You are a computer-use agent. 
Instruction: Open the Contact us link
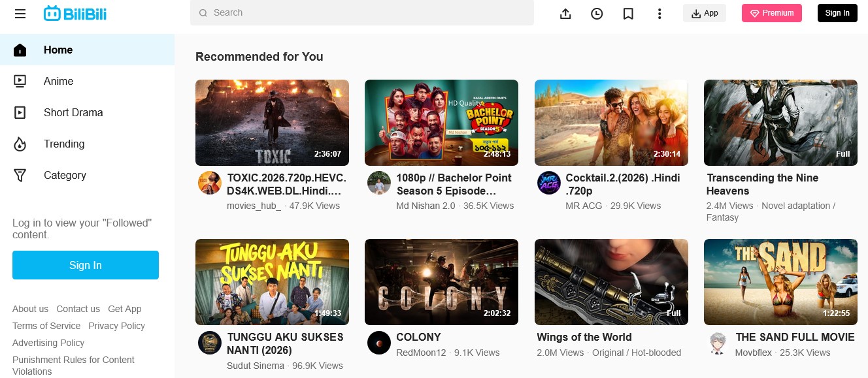[x=78, y=309]
